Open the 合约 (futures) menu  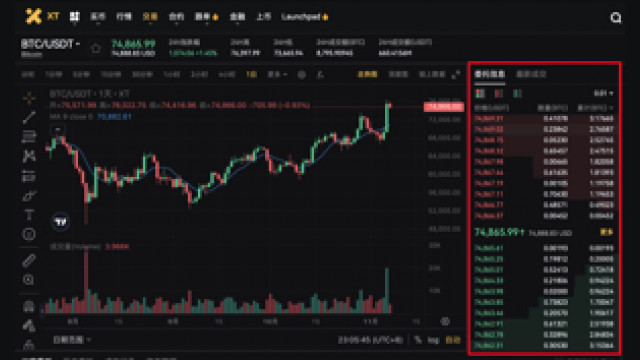point(176,17)
